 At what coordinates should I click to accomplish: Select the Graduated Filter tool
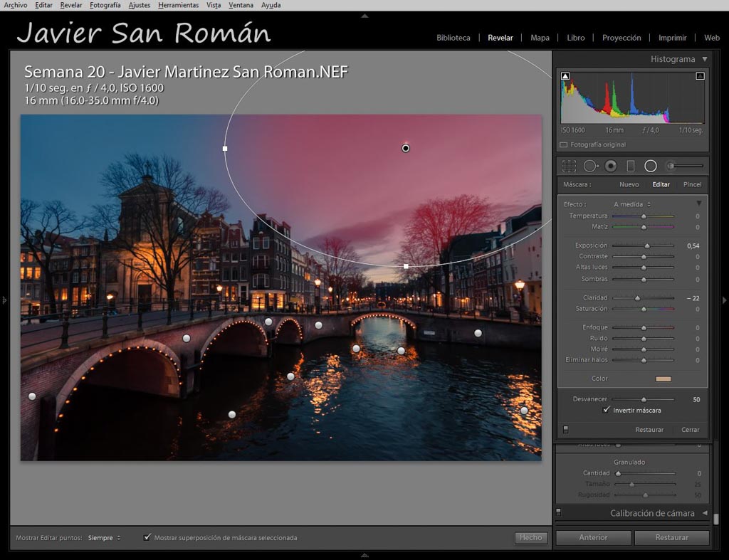point(630,166)
